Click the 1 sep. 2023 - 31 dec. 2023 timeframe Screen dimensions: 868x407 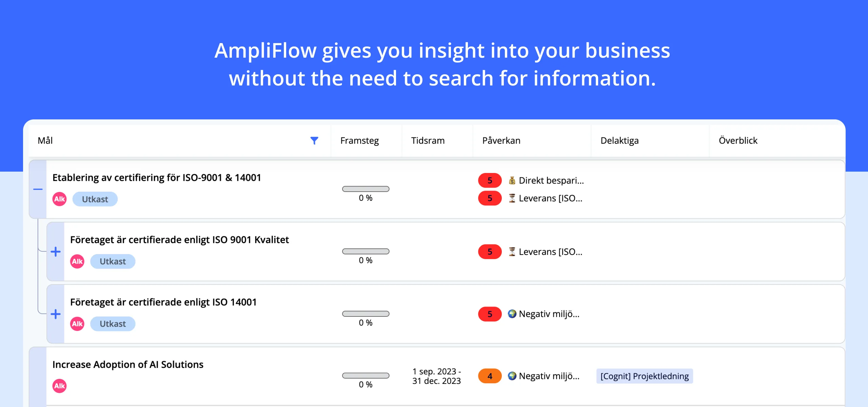(437, 376)
